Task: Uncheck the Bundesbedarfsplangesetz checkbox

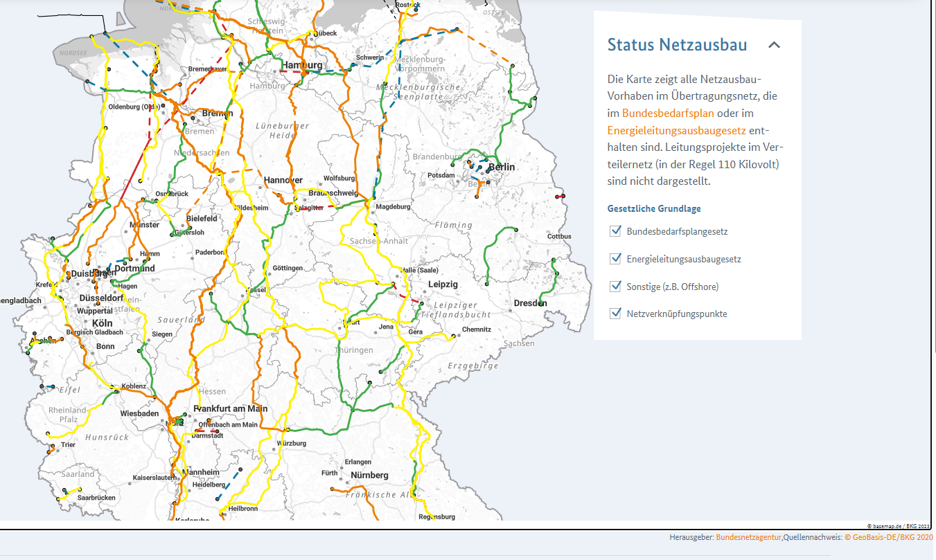Action: coord(615,231)
